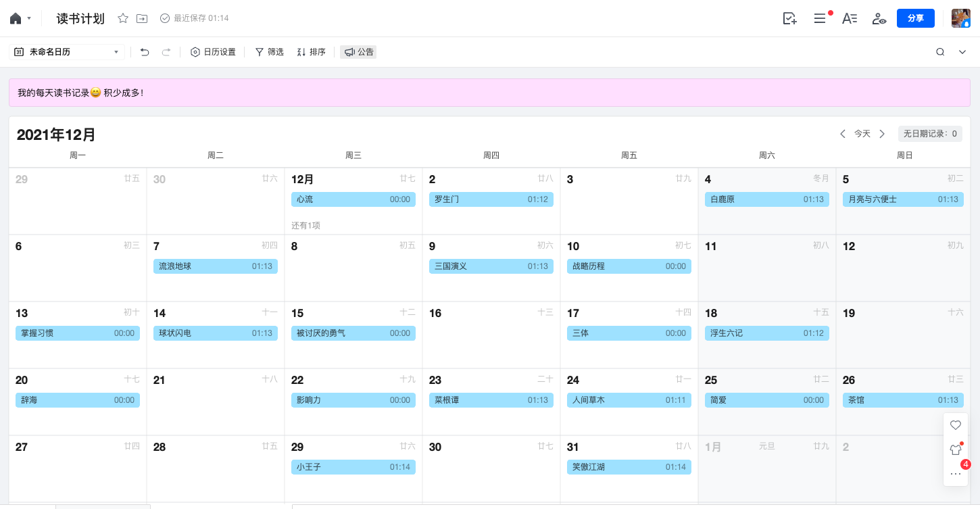Open 日历设置 calendar settings

tap(213, 52)
